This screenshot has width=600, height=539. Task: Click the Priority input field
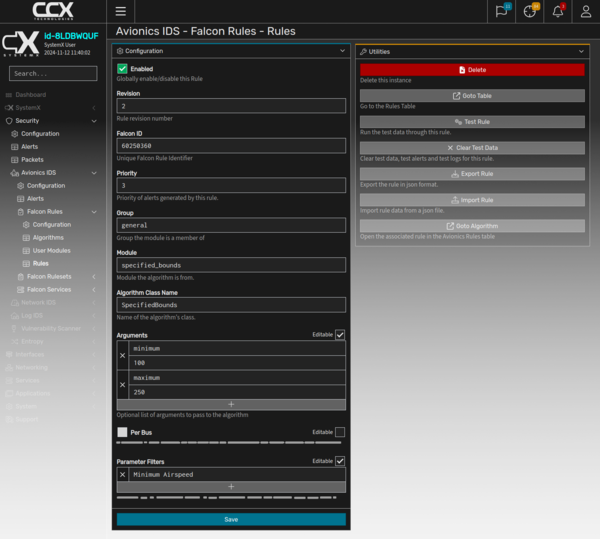231,185
